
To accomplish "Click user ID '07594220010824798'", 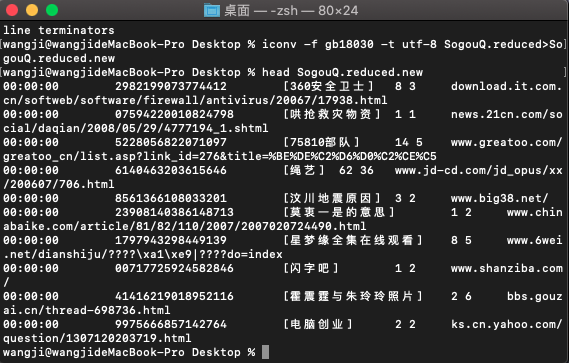I will [174, 114].
